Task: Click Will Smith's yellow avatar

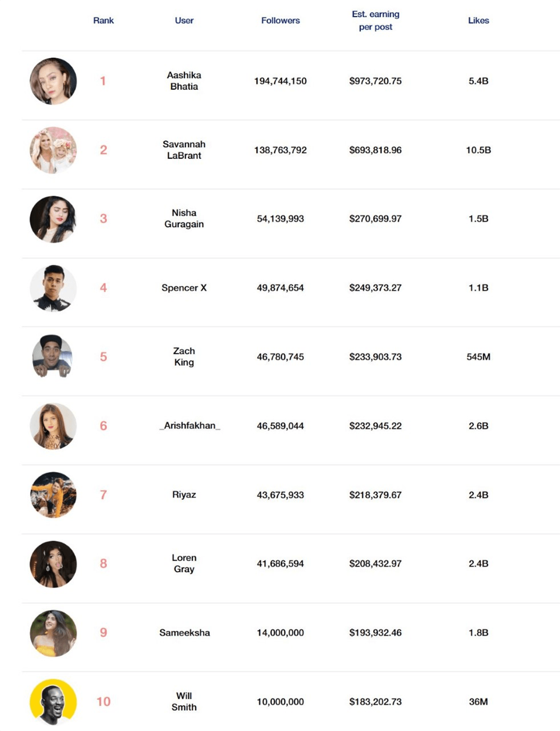Action: [53, 702]
